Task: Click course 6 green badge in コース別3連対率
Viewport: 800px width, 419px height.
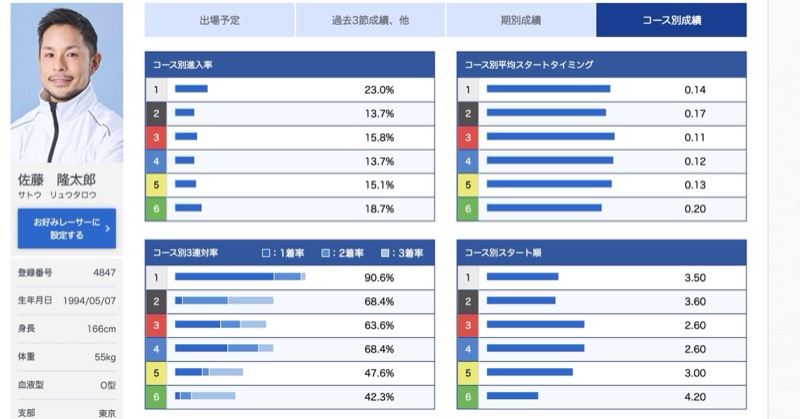Action: point(155,396)
